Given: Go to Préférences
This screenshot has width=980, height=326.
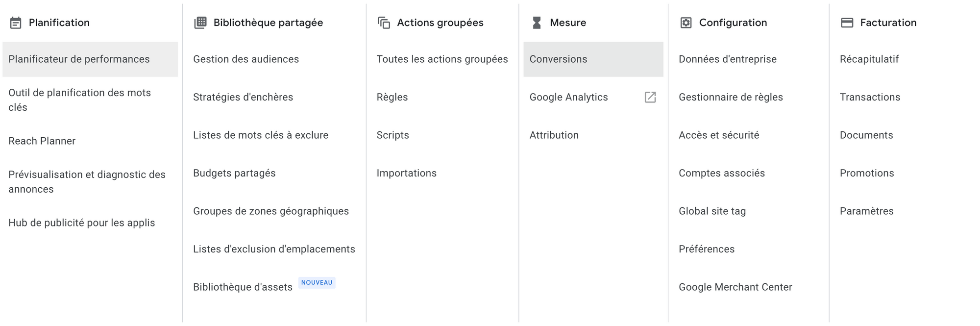Looking at the screenshot, I should pos(707,249).
